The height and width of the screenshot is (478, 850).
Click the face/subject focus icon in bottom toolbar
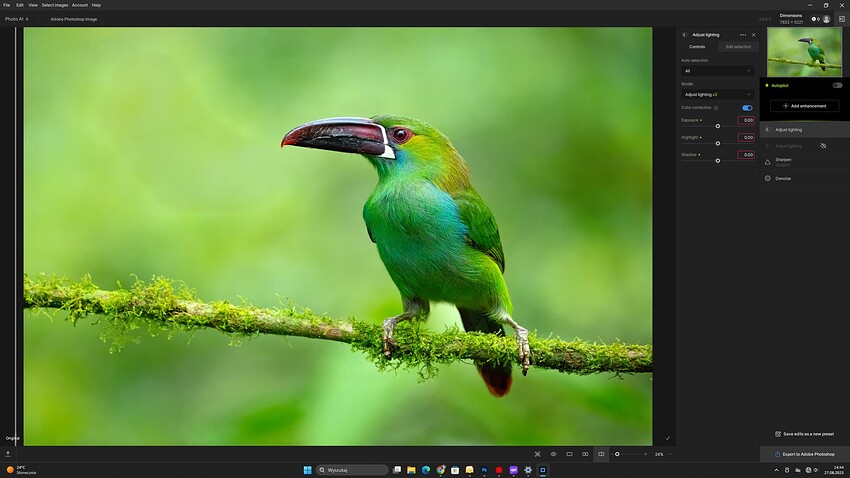coord(537,454)
